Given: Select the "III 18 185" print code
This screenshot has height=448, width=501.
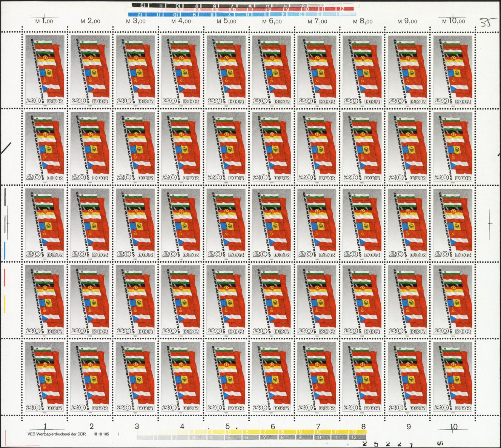Looking at the screenshot, I should point(101,434).
